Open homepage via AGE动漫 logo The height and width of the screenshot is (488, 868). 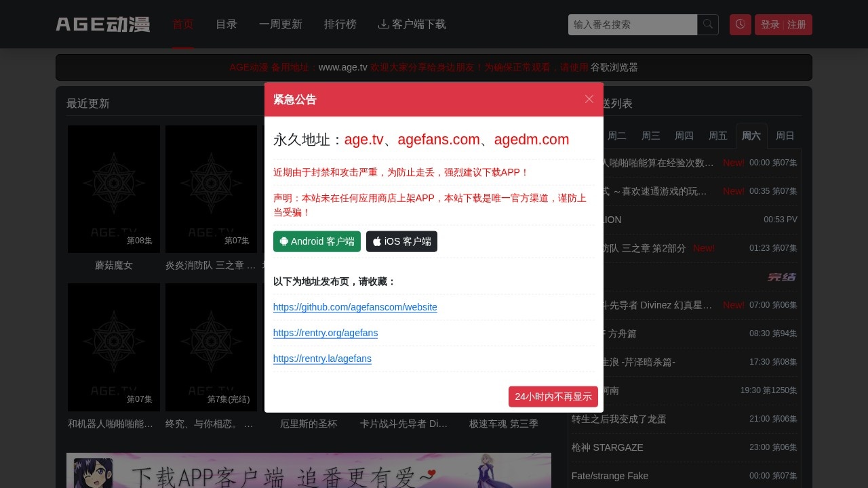tap(102, 24)
